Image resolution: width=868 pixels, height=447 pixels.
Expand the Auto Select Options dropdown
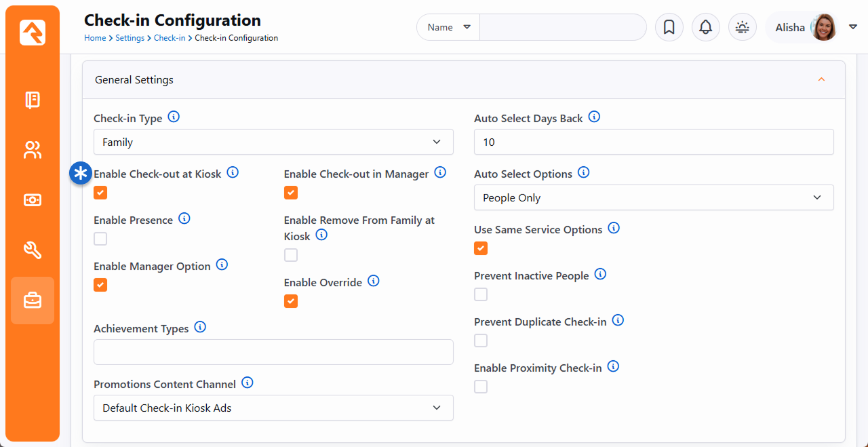(653, 198)
